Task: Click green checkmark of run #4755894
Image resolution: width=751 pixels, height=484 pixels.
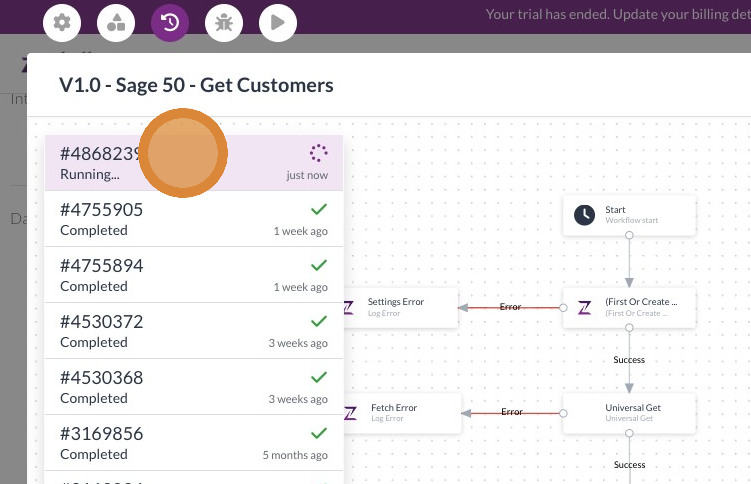Action: (319, 265)
